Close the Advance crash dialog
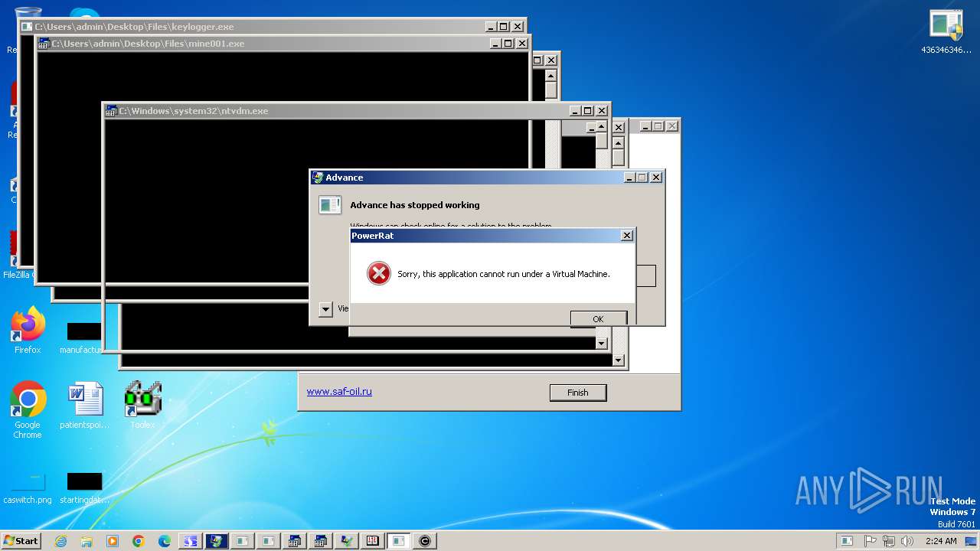This screenshot has height=551, width=980. 656,178
